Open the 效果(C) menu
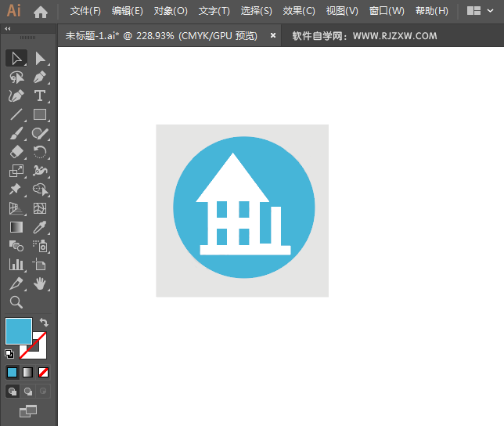 299,11
